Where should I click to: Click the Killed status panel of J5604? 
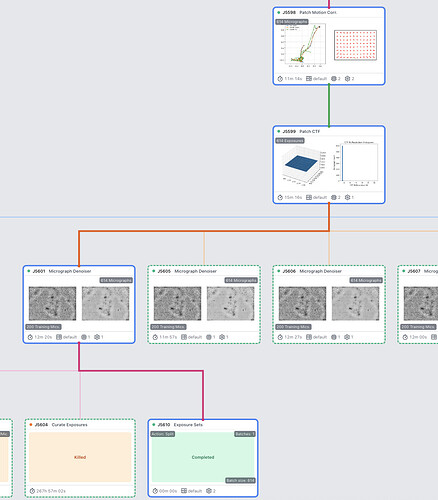pos(80,457)
